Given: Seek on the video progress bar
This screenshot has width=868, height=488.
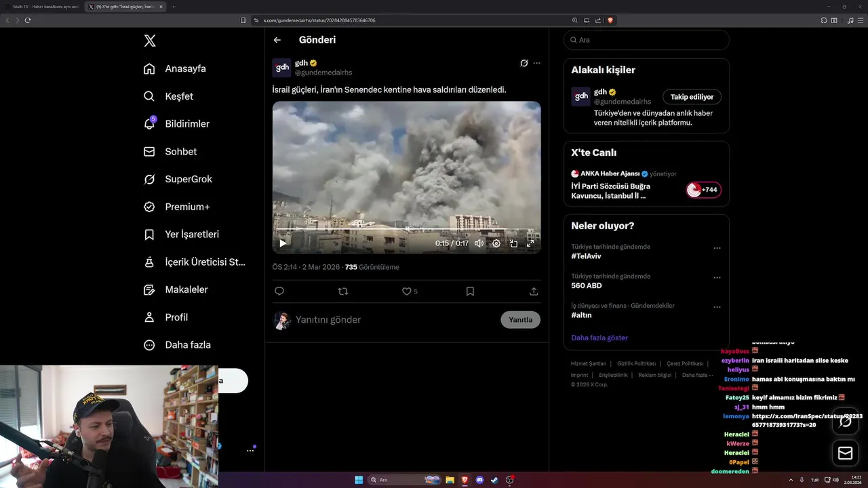Looking at the screenshot, I should 406,230.
